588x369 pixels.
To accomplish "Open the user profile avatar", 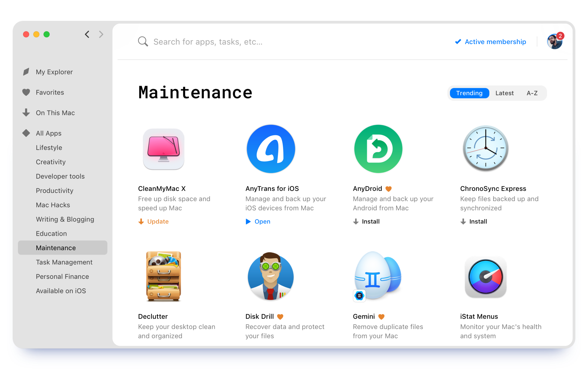I will (x=554, y=42).
